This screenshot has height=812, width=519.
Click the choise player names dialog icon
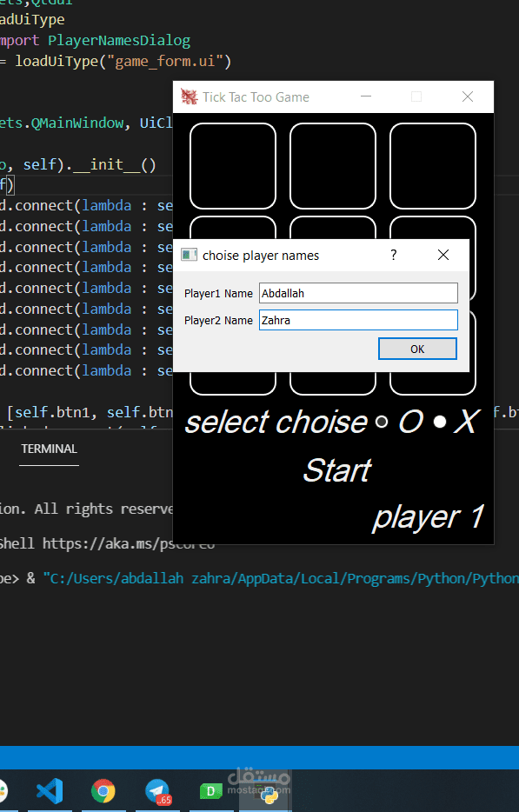click(189, 255)
